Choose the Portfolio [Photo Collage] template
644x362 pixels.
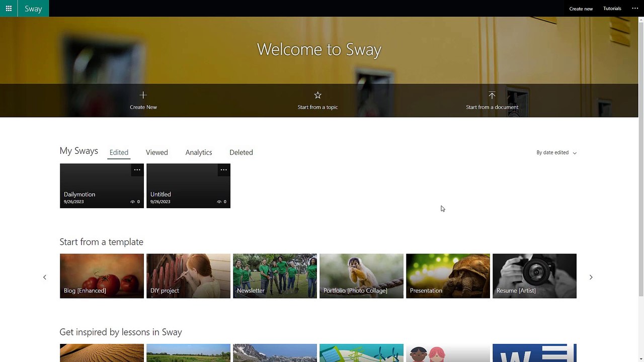(361, 276)
